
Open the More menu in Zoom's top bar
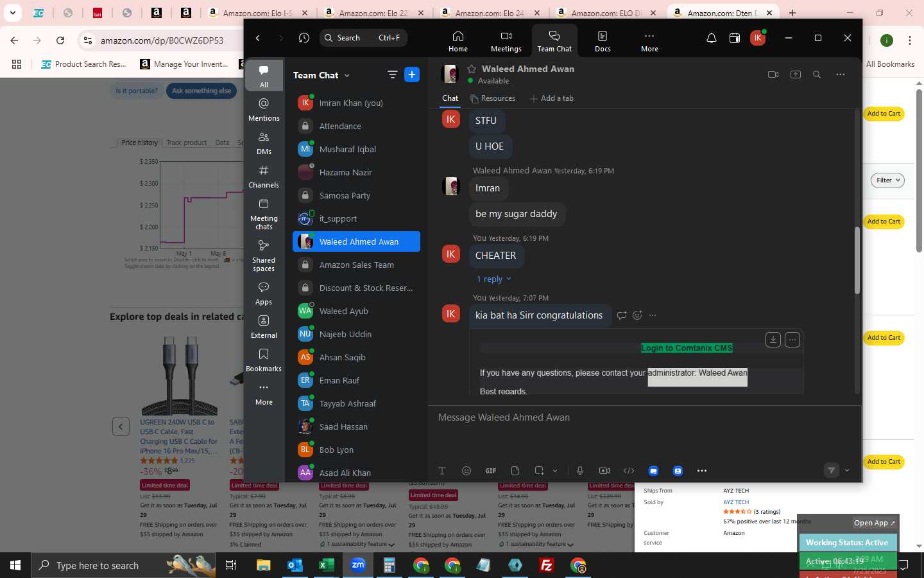tap(649, 41)
